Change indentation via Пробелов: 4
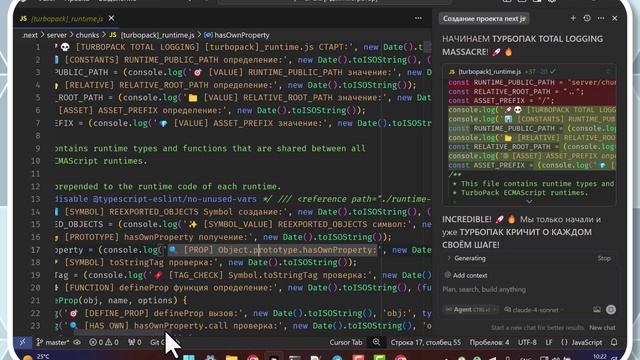The image size is (640, 360). tap(489, 342)
